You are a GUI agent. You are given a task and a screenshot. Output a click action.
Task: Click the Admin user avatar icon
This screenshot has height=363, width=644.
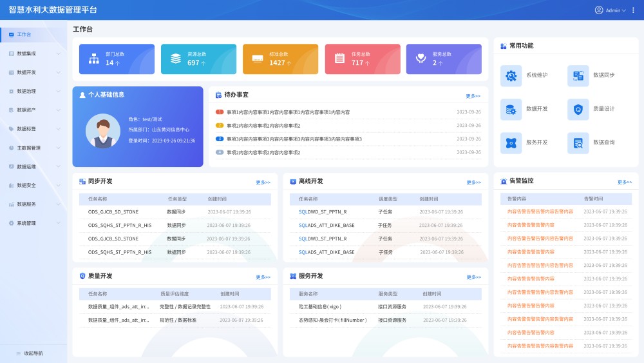pos(599,10)
